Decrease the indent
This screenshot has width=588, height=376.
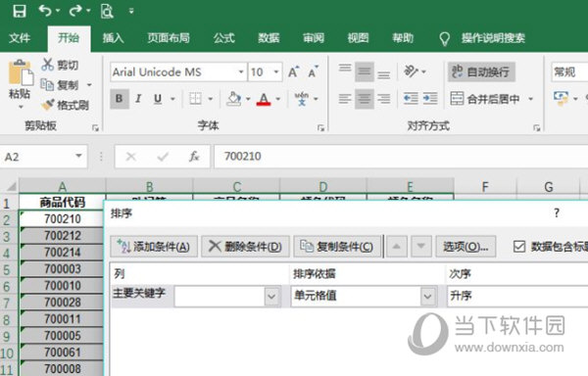click(x=411, y=99)
